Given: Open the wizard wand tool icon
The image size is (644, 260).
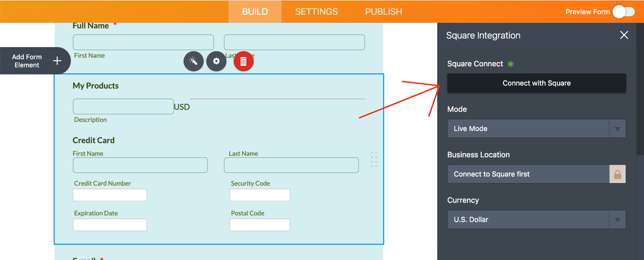Looking at the screenshot, I should point(194,61).
